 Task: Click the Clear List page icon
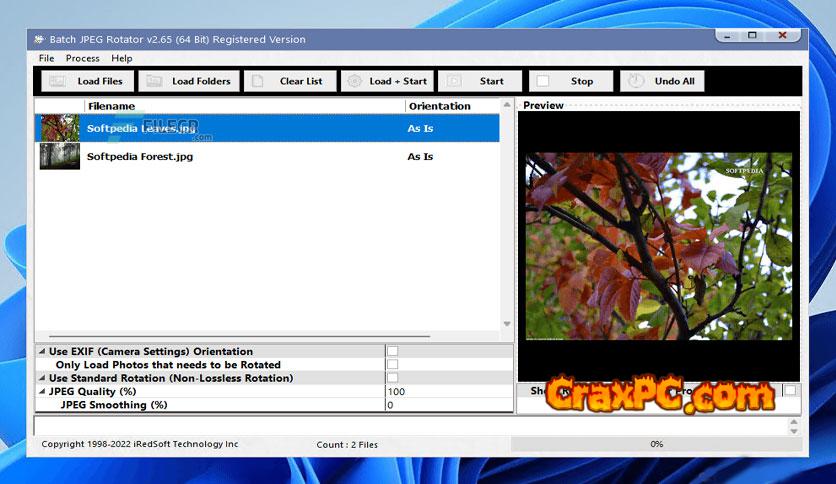[x=258, y=81]
